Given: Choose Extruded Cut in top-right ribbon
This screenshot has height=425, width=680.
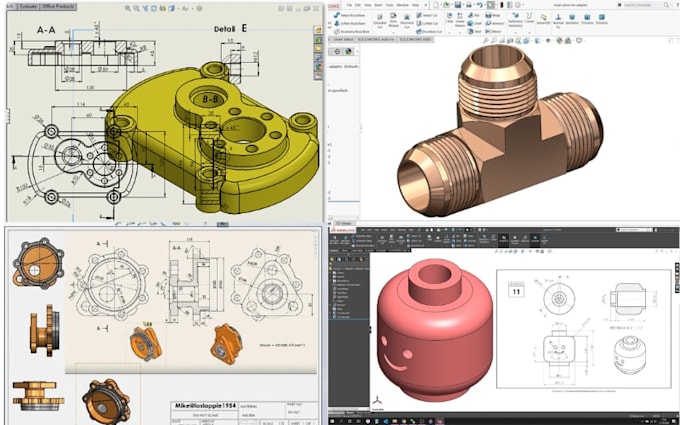Looking at the screenshot, I should (380, 21).
